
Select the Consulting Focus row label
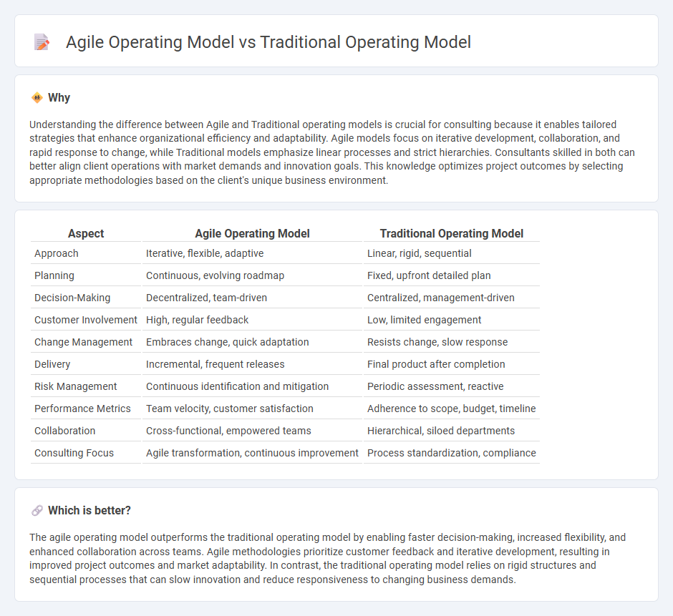tap(74, 453)
